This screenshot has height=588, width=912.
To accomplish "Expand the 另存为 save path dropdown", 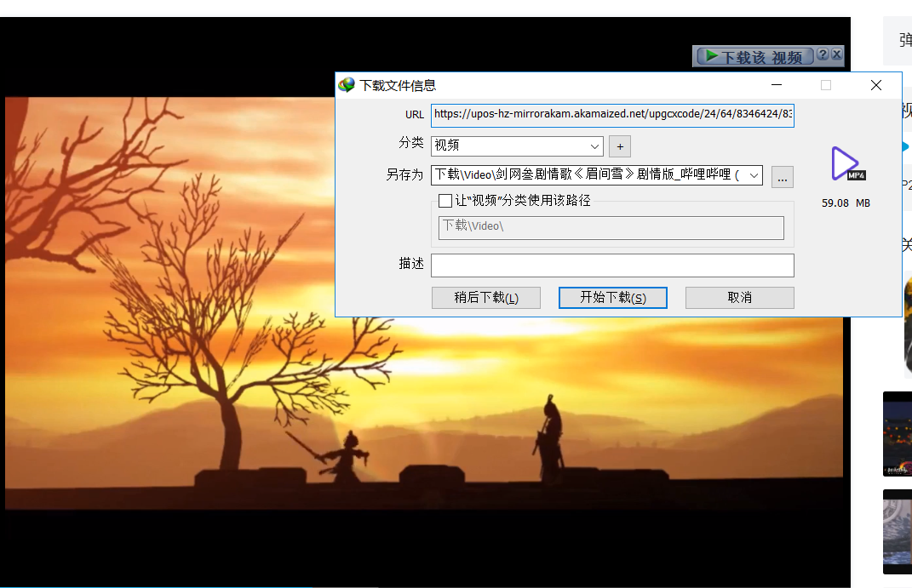I will pos(754,175).
